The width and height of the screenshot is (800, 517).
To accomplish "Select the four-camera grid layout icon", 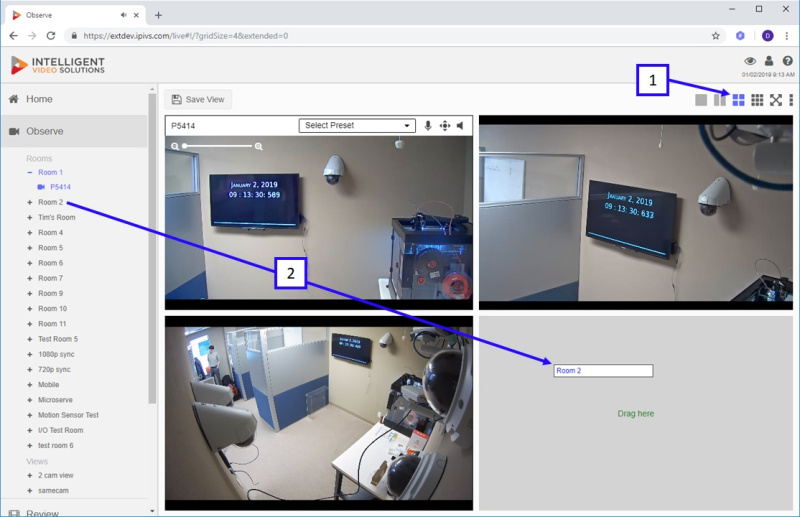I will point(738,100).
